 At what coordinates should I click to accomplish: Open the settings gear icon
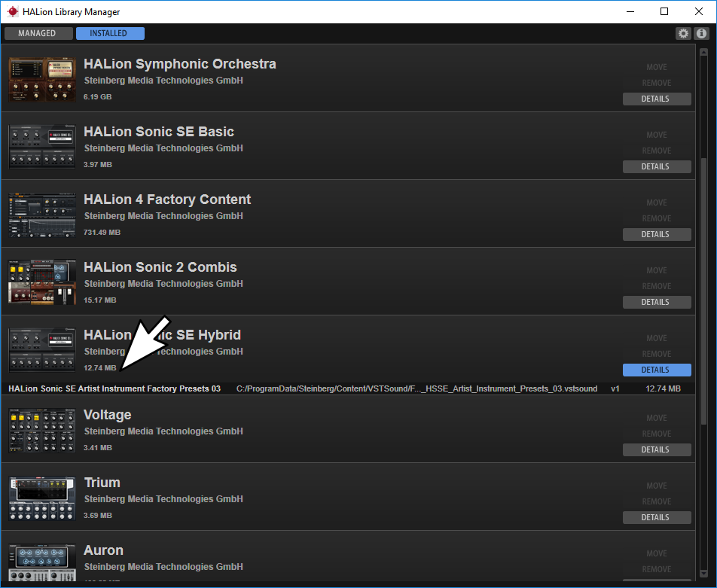tap(682, 33)
